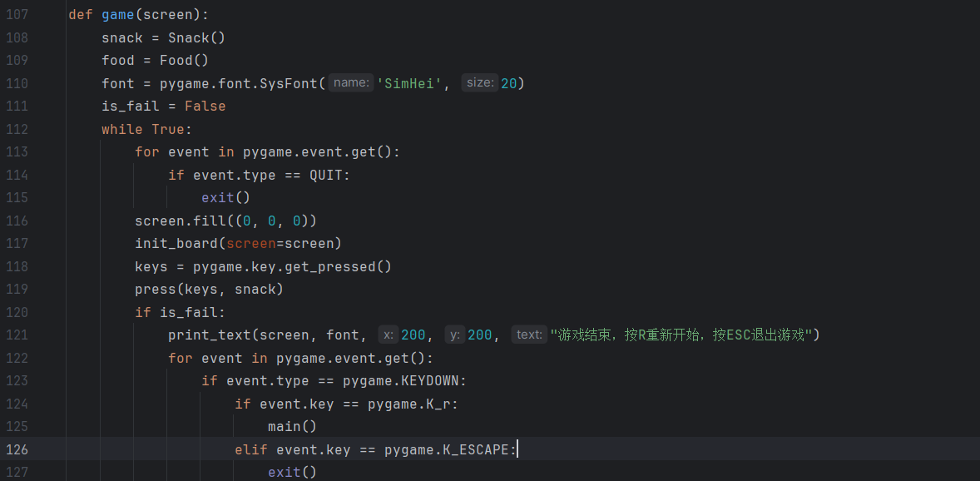
Task: Click the 'text:' parameter hint
Action: (529, 335)
